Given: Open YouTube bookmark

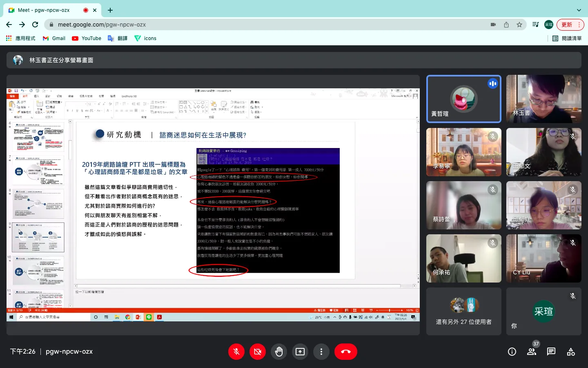Looking at the screenshot, I should coord(87,38).
